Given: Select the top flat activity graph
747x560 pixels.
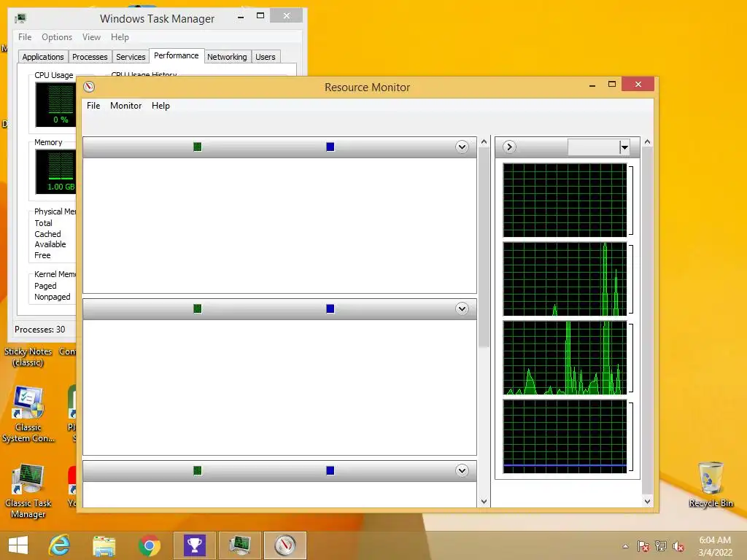Looking at the screenshot, I should pyautogui.click(x=565, y=200).
